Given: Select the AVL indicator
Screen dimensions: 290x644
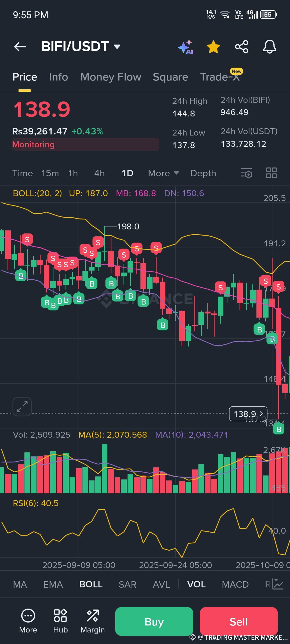Looking at the screenshot, I should pyautogui.click(x=161, y=584).
